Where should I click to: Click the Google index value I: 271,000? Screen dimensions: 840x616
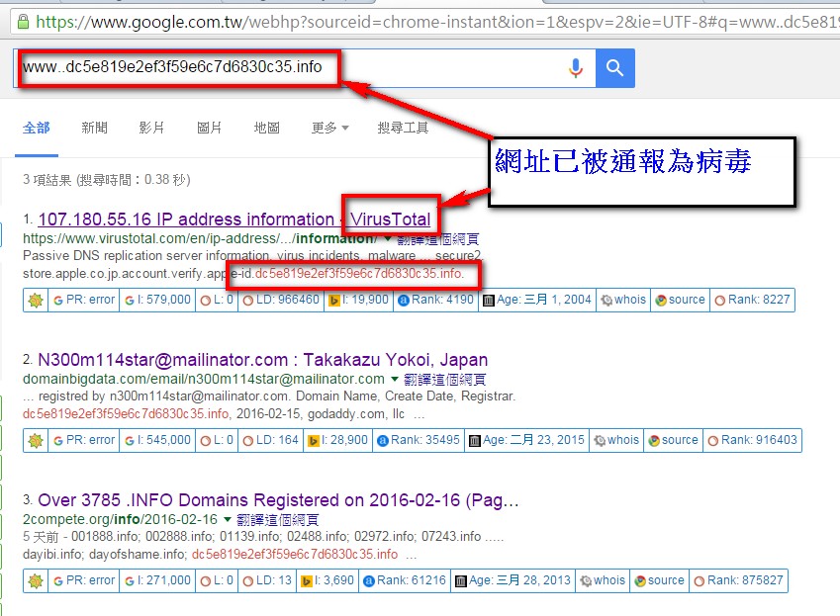point(157,580)
